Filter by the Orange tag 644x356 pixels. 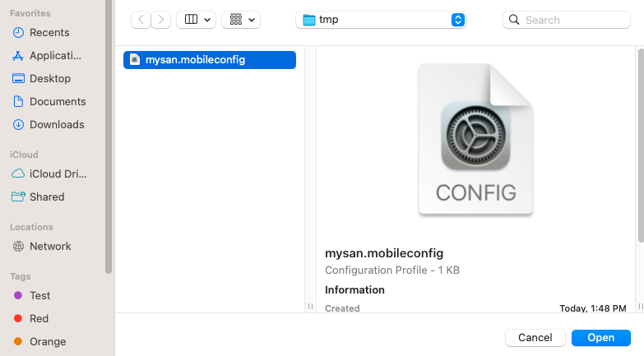click(x=39, y=341)
